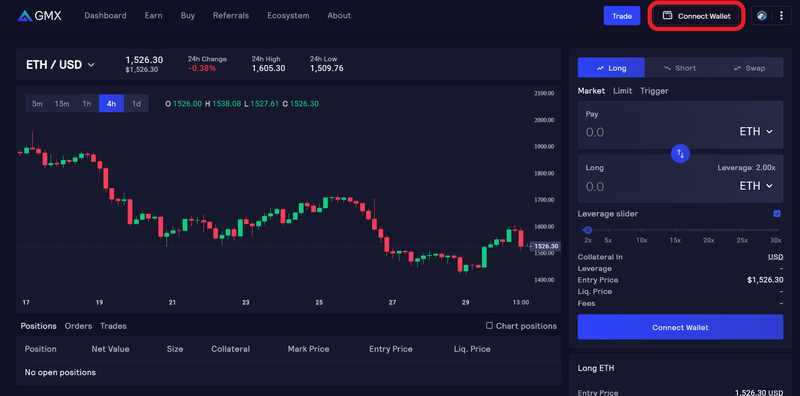Go to the Earn page
The width and height of the screenshot is (800, 396).
(x=153, y=16)
